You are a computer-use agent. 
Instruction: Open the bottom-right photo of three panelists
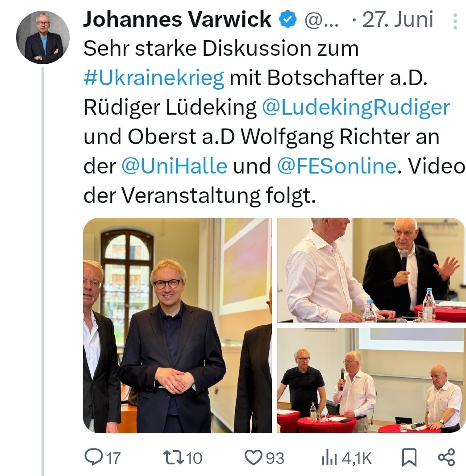[x=371, y=381]
